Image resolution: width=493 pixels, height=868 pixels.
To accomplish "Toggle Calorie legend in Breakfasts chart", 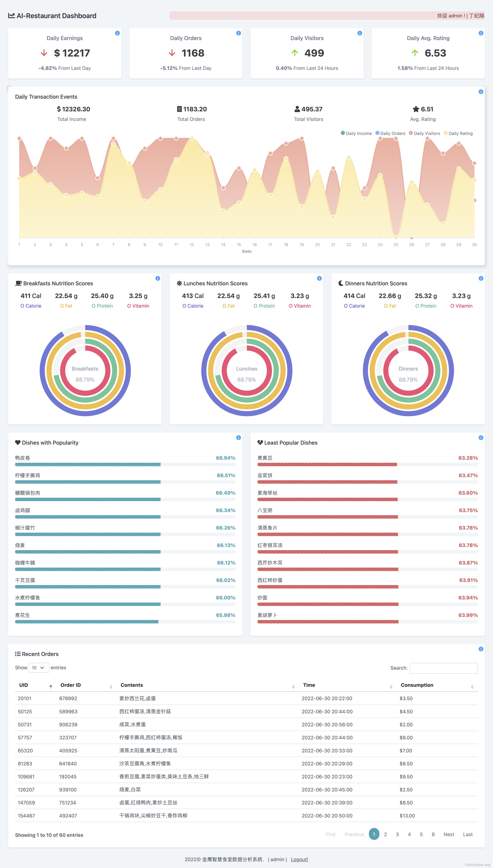I will [31, 306].
